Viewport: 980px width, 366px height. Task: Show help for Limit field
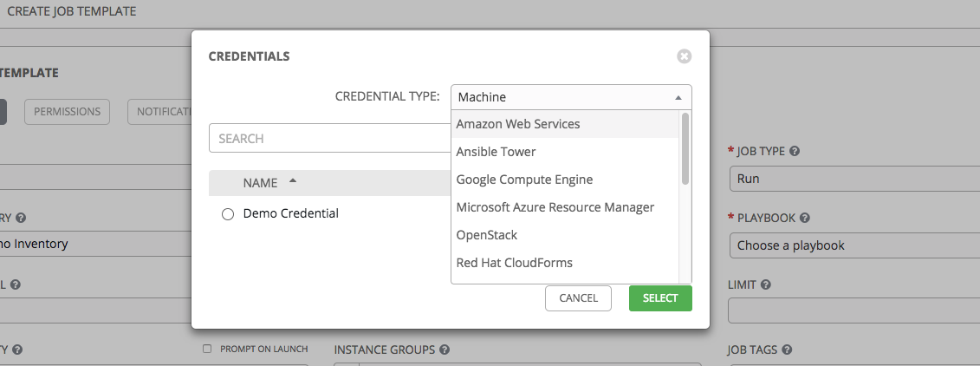pos(766,284)
